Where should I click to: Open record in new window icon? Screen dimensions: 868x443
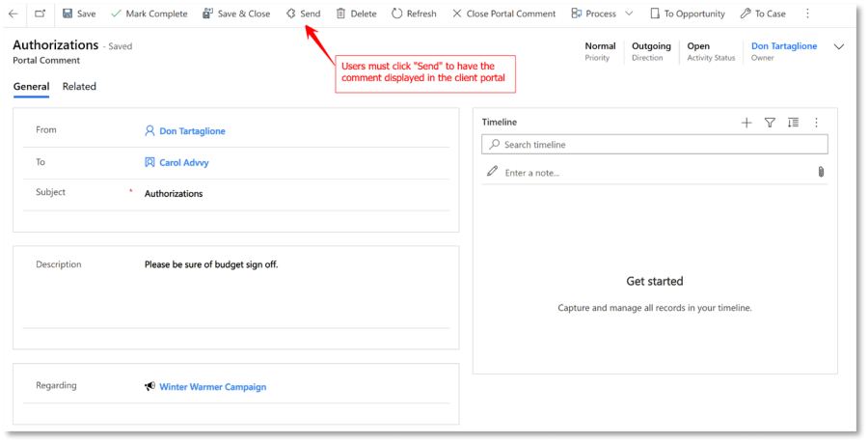tap(40, 14)
